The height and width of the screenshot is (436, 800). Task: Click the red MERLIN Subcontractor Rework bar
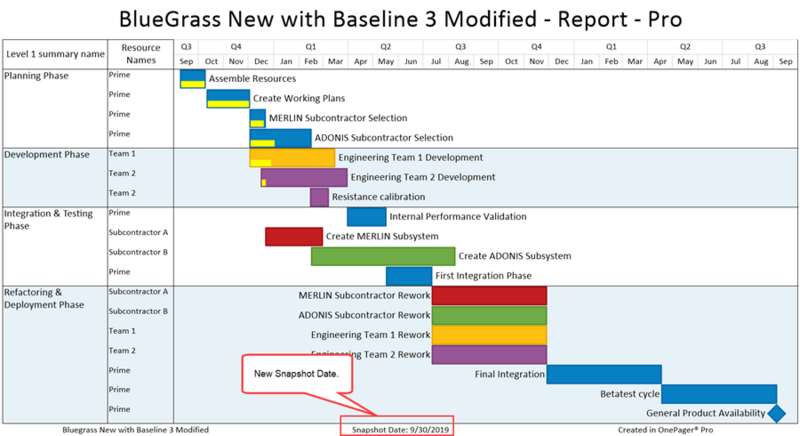click(x=489, y=296)
